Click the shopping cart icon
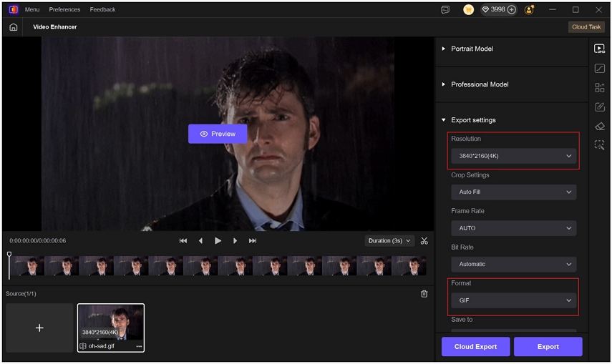 point(468,10)
